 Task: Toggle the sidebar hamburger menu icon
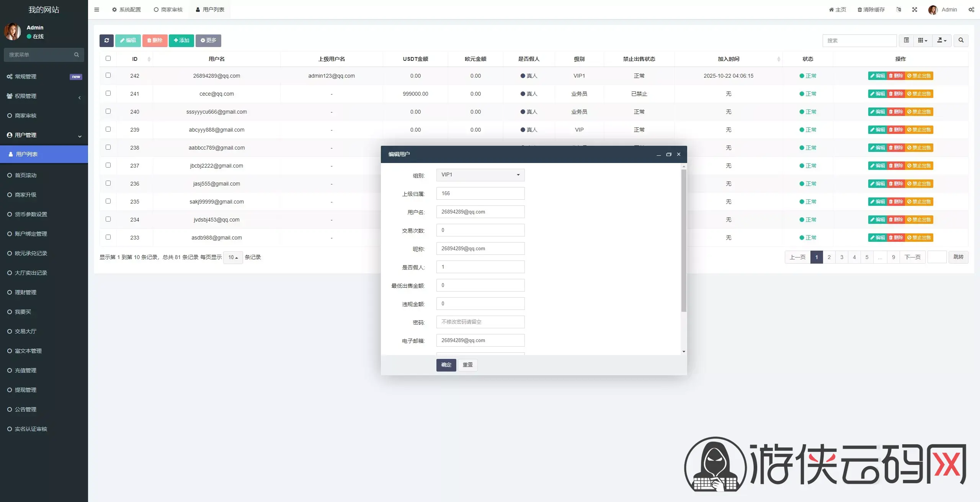pos(96,10)
